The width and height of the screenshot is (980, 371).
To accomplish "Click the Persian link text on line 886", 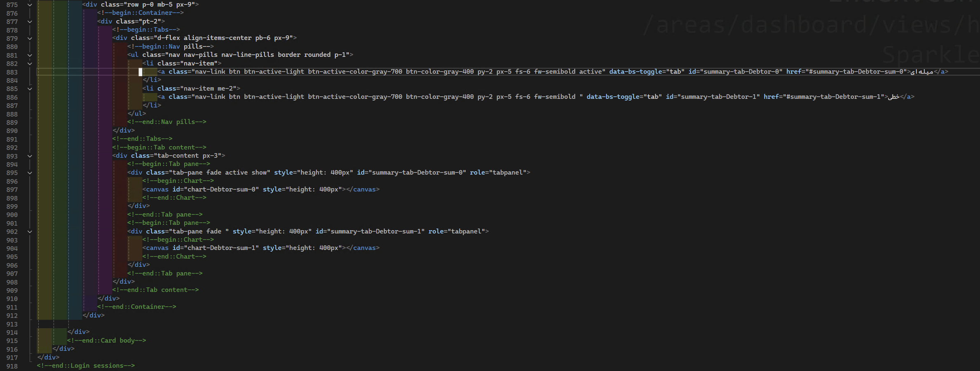I will point(894,97).
